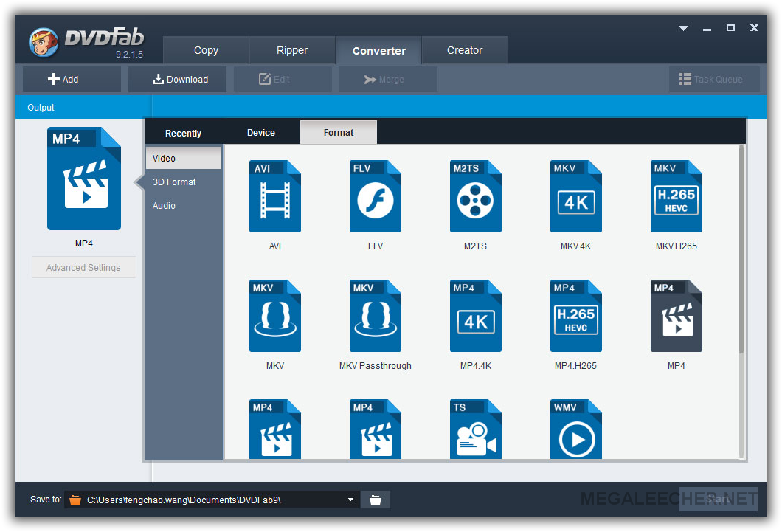Select 3D Format category in sidebar
The image size is (782, 532).
pos(184,182)
